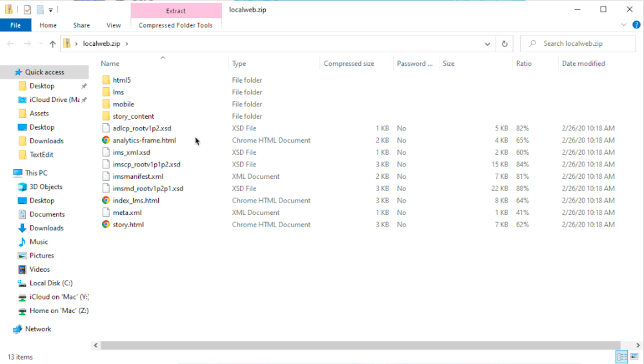Viewport: 644px width, 364px height.
Task: Sort by the Type column header
Action: point(239,64)
